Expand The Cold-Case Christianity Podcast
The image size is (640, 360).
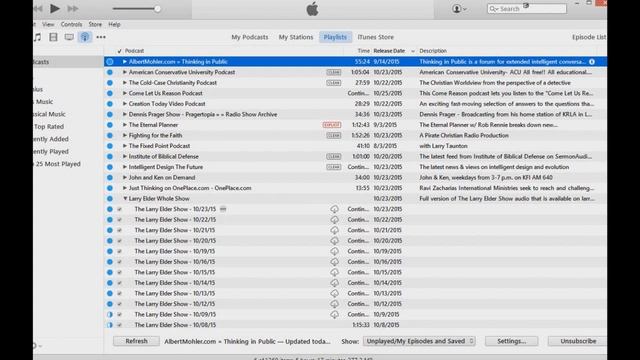[125, 83]
